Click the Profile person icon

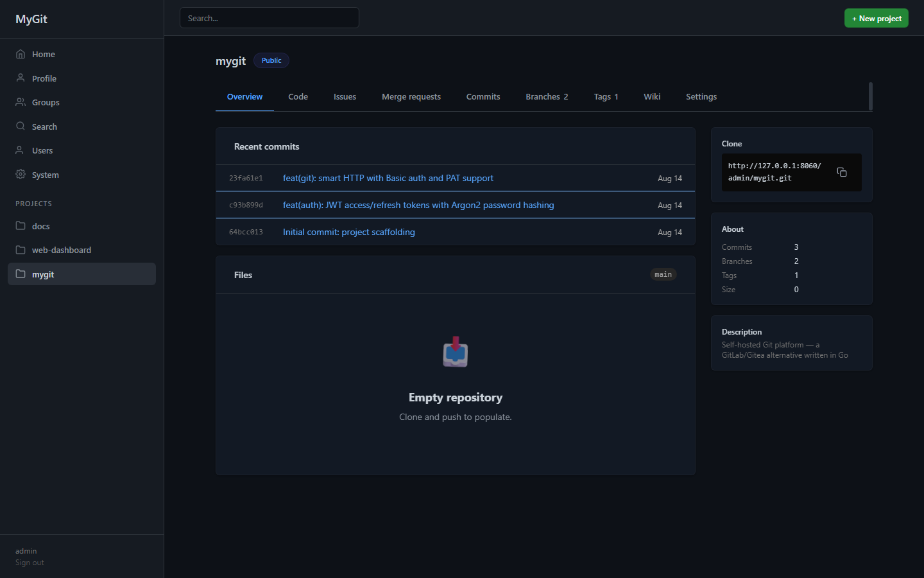[x=21, y=78]
